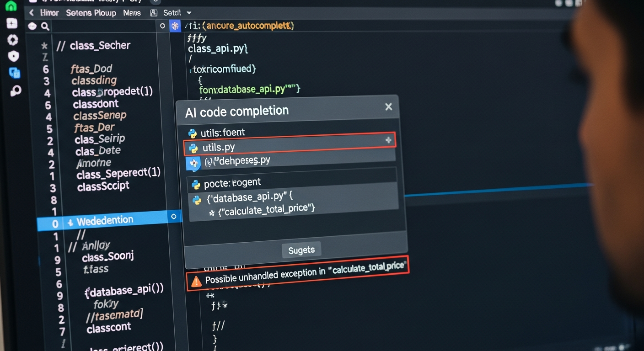Click the plus icon on the utils.py row
The width and height of the screenshot is (644, 351).
tap(388, 140)
